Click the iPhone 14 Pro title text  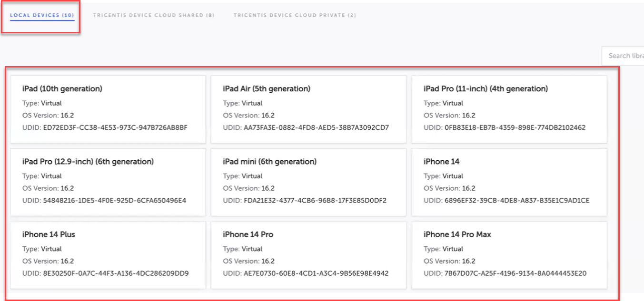[x=248, y=234]
